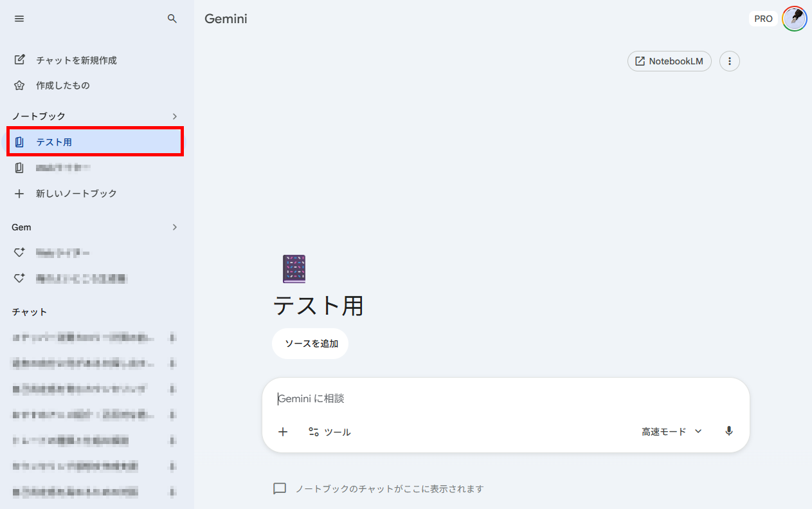The width and height of the screenshot is (812, 509).
Task: Click the plus icon of 新しいノートブック
Action: (x=19, y=193)
